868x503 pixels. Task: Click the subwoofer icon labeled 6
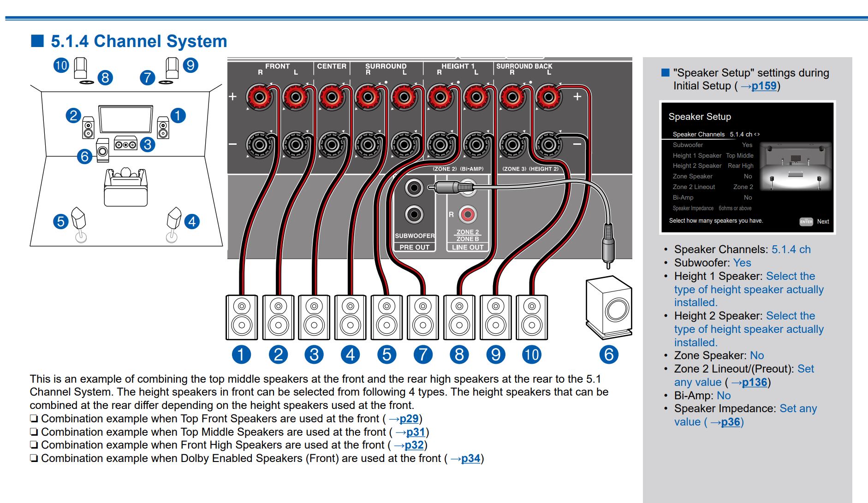coord(608,306)
